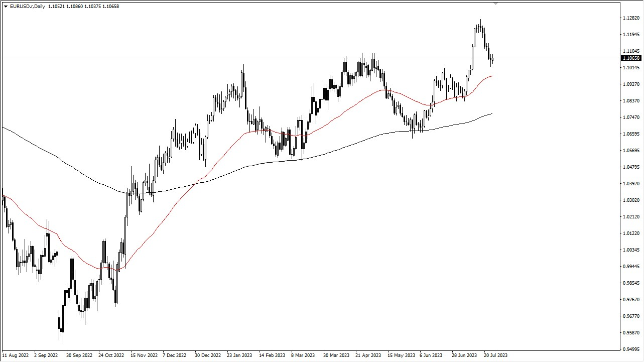644x362 pixels.
Task: Click the 15 May 2023 date label
Action: [x=401, y=355]
